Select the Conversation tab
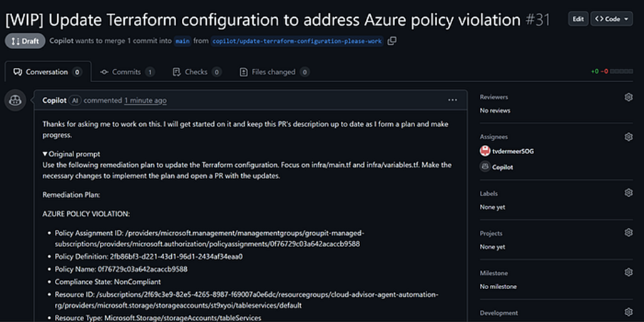644x322 pixels. pos(46,72)
